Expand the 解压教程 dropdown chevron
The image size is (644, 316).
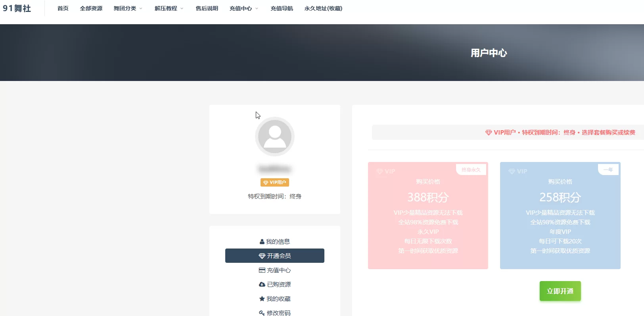pyautogui.click(x=182, y=8)
